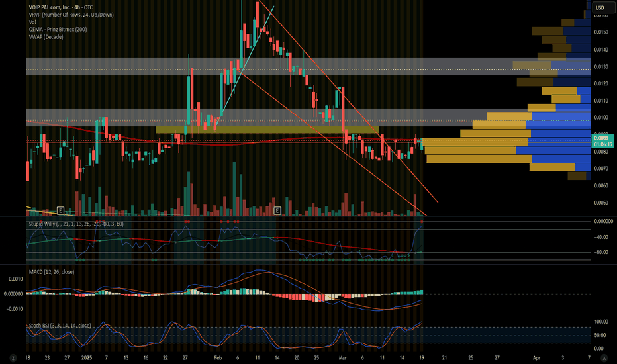Click the 0.0140 price axis label
Image resolution: width=617 pixels, height=364 pixels.
point(601,50)
